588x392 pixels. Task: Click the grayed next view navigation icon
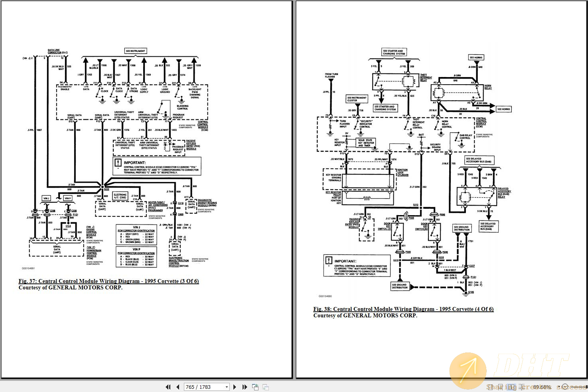[x=266, y=387]
